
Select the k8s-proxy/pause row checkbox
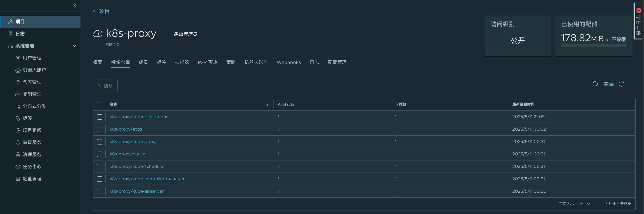click(100, 154)
